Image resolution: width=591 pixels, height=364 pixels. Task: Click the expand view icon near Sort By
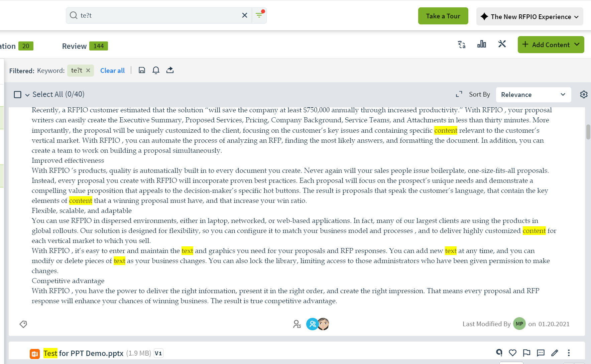click(459, 95)
